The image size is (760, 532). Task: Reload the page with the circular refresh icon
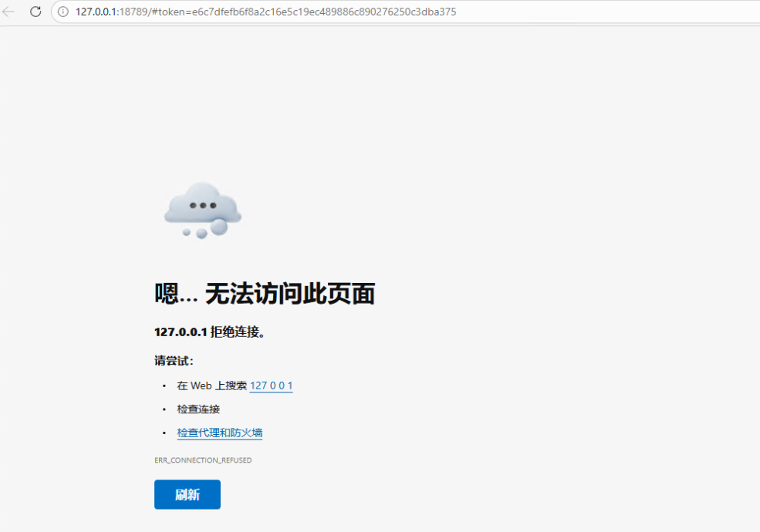(x=35, y=12)
